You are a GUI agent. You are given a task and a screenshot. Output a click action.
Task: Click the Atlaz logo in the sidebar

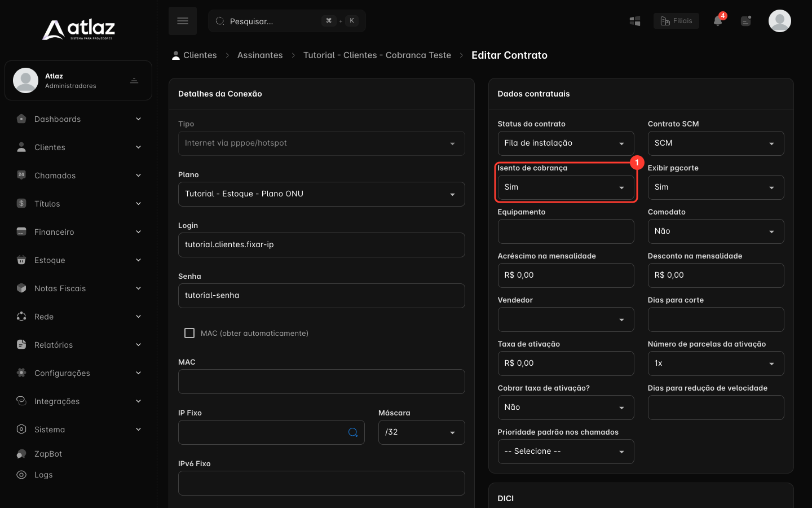tap(78, 29)
